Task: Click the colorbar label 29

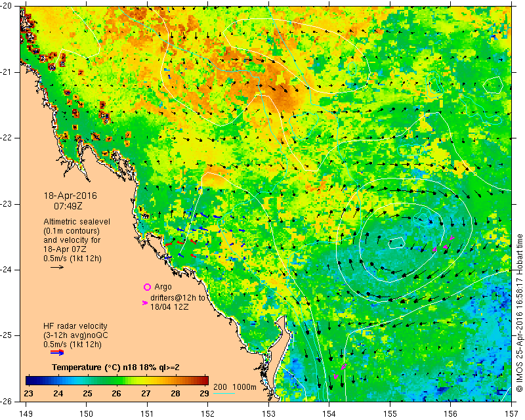Action: (204, 393)
